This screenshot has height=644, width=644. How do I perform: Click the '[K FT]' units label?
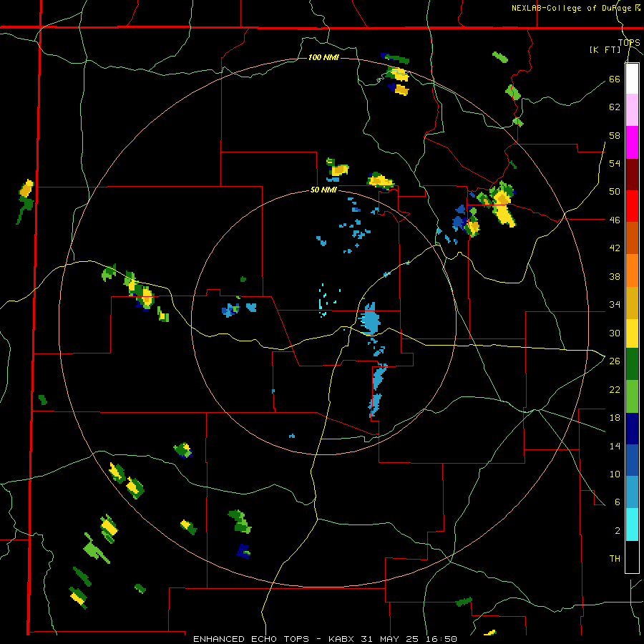tap(605, 49)
